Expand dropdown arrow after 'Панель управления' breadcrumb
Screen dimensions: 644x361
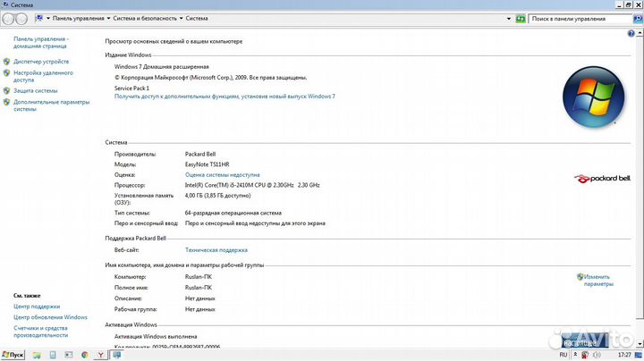pyautogui.click(x=108, y=19)
